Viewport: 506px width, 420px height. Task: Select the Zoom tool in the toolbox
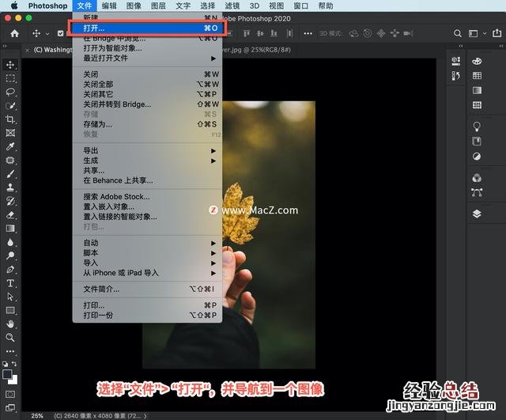pos(10,338)
